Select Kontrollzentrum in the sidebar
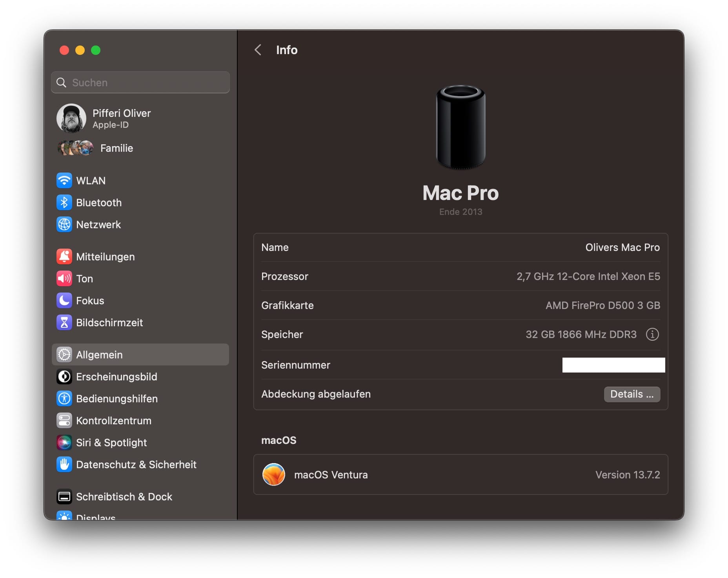This screenshot has height=578, width=728. coord(140,421)
